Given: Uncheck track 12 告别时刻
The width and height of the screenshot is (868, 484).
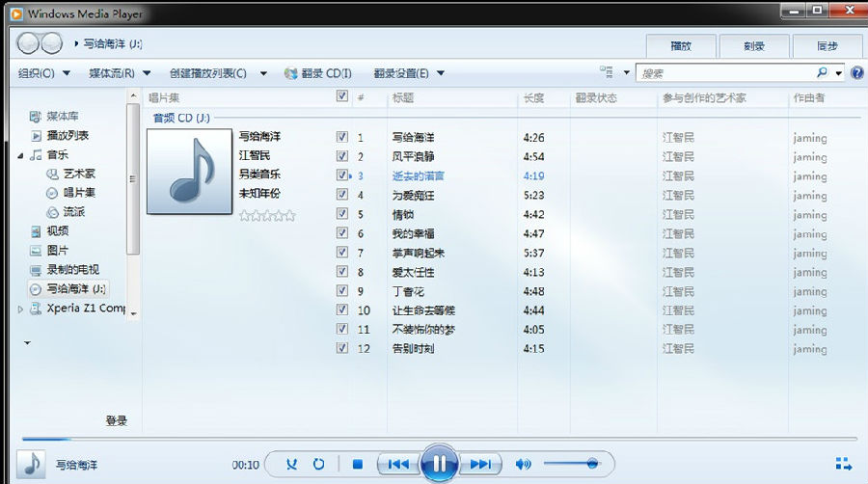Looking at the screenshot, I should (342, 348).
